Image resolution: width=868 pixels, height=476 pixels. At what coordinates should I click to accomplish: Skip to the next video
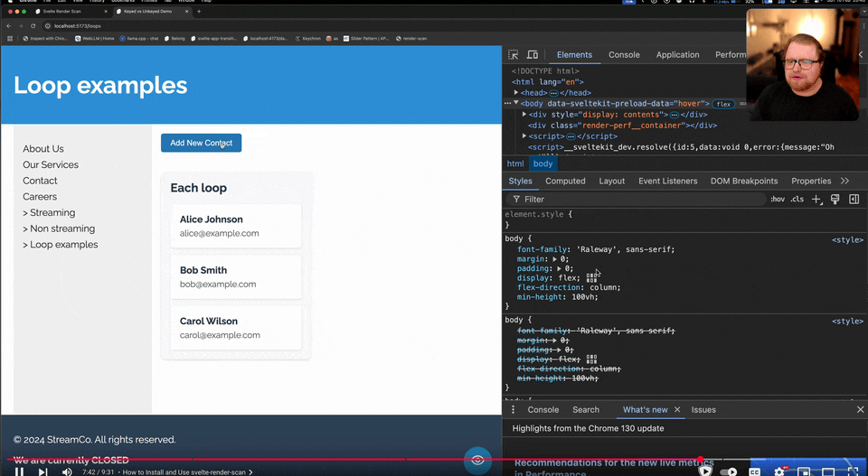click(x=42, y=471)
